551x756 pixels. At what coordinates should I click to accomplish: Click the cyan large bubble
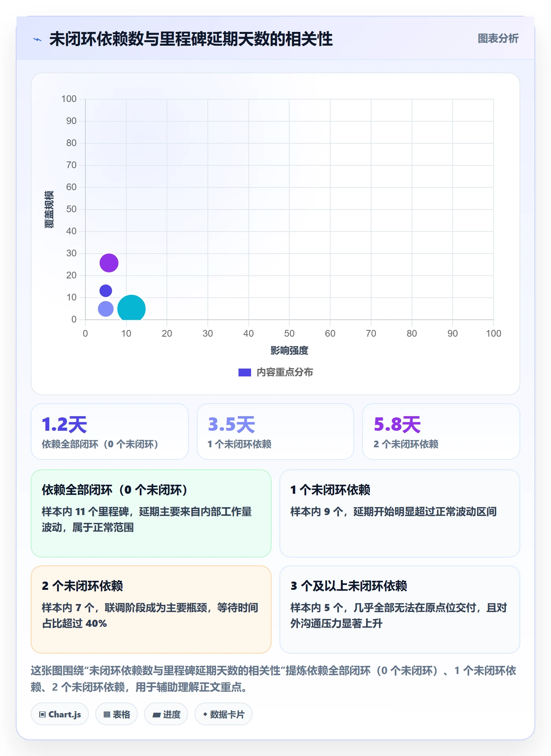[131, 308]
